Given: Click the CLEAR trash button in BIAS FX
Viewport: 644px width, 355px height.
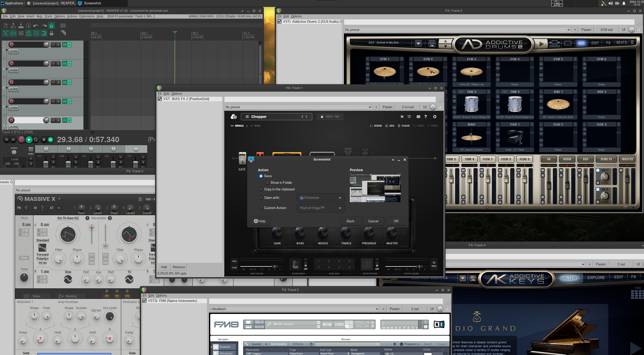Looking at the screenshot, I should [404, 126].
